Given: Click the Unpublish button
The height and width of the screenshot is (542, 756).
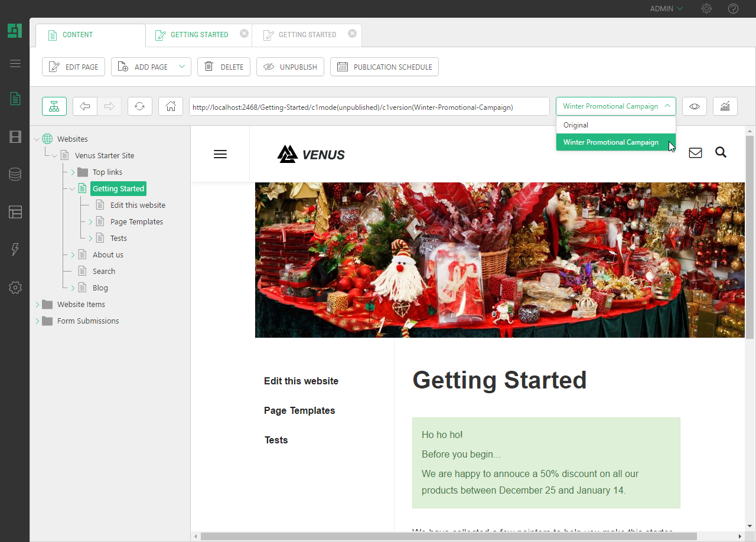Looking at the screenshot, I should 290,67.
